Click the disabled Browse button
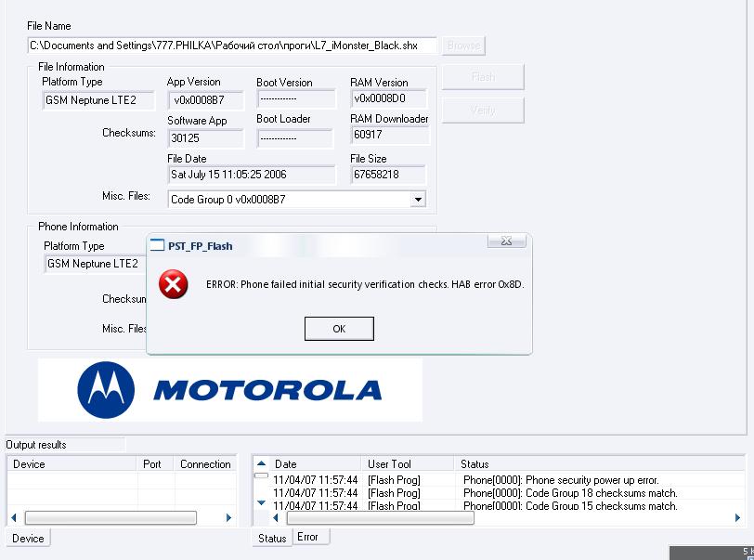754x560 pixels. click(x=463, y=46)
